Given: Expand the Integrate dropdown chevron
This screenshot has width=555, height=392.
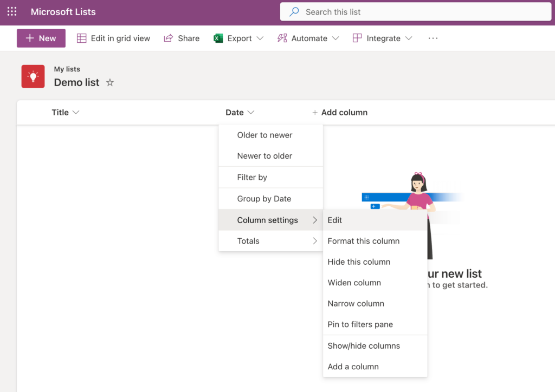Looking at the screenshot, I should click(x=409, y=38).
